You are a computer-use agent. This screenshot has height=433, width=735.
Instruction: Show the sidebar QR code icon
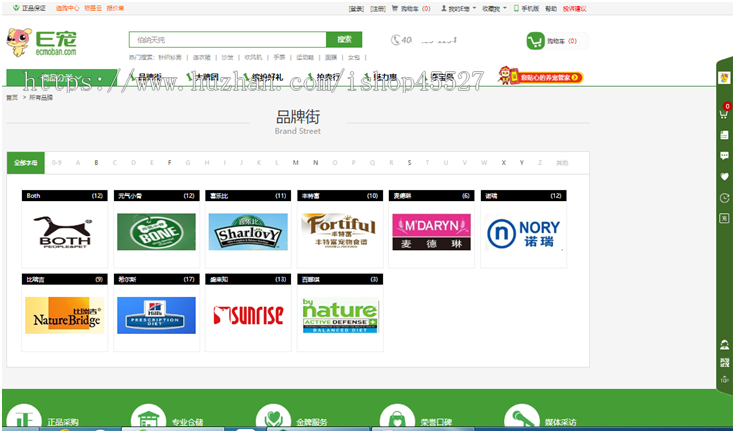point(724,362)
